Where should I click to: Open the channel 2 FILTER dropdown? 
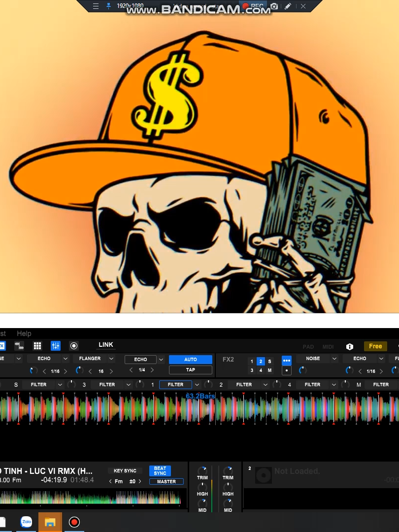(x=266, y=384)
